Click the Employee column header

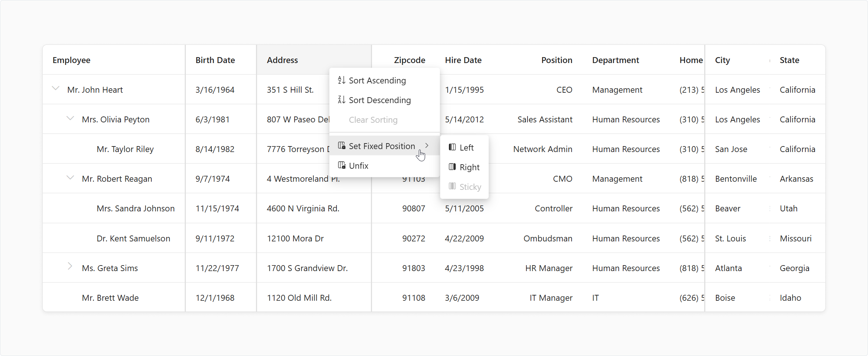[x=72, y=60]
